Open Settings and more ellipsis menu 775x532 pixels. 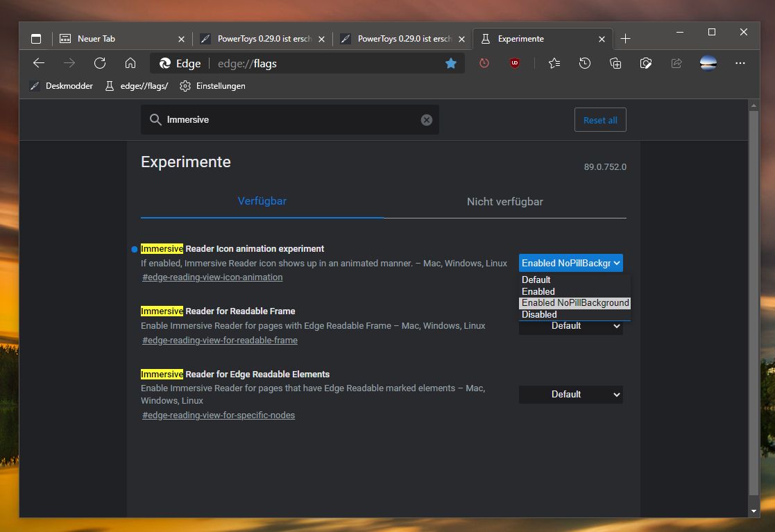tap(740, 63)
